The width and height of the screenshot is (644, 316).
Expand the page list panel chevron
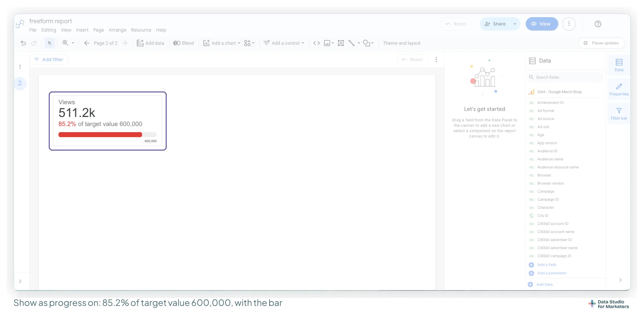tap(20, 281)
